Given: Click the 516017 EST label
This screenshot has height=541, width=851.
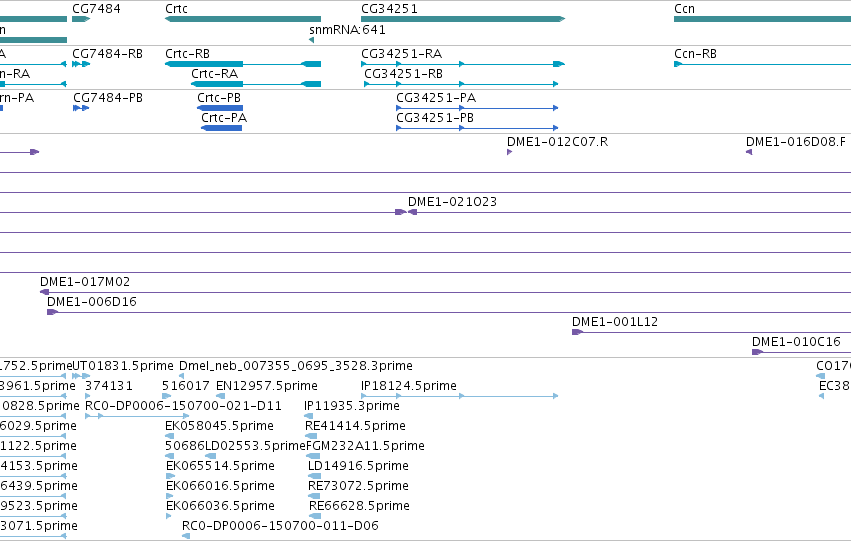Looking at the screenshot, I should tap(186, 386).
